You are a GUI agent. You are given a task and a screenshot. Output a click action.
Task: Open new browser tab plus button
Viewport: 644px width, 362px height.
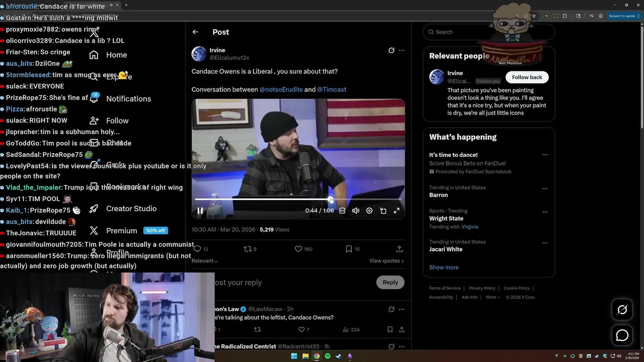point(126,5)
